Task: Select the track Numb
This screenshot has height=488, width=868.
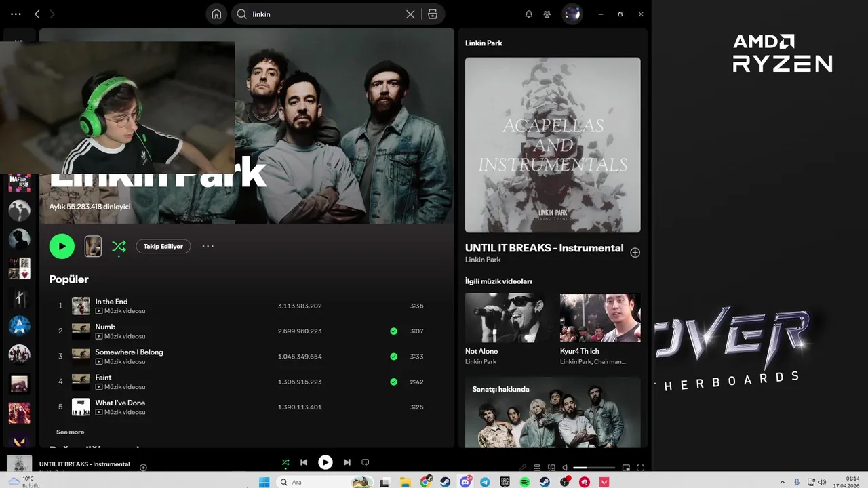Action: (105, 327)
